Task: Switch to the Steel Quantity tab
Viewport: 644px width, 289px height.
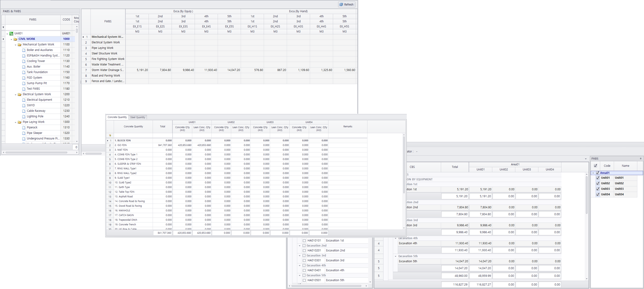Action: pos(138,117)
